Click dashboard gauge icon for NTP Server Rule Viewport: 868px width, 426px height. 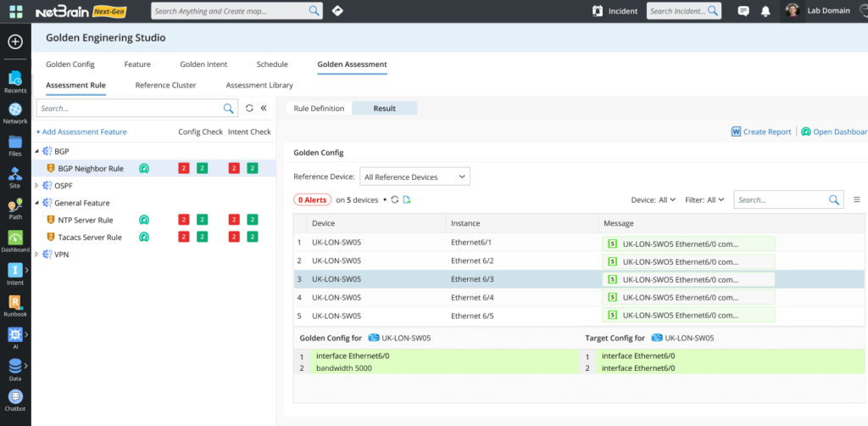(x=144, y=220)
